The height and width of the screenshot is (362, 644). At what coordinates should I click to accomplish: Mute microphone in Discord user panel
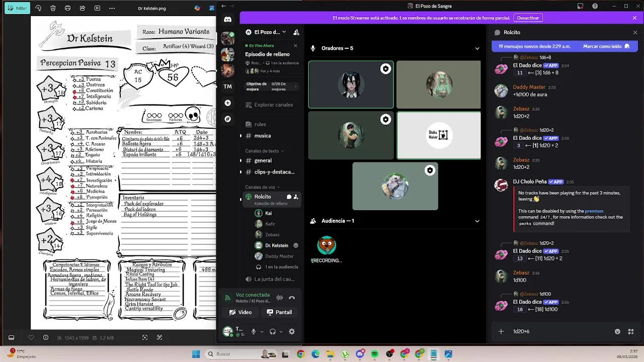click(254, 331)
